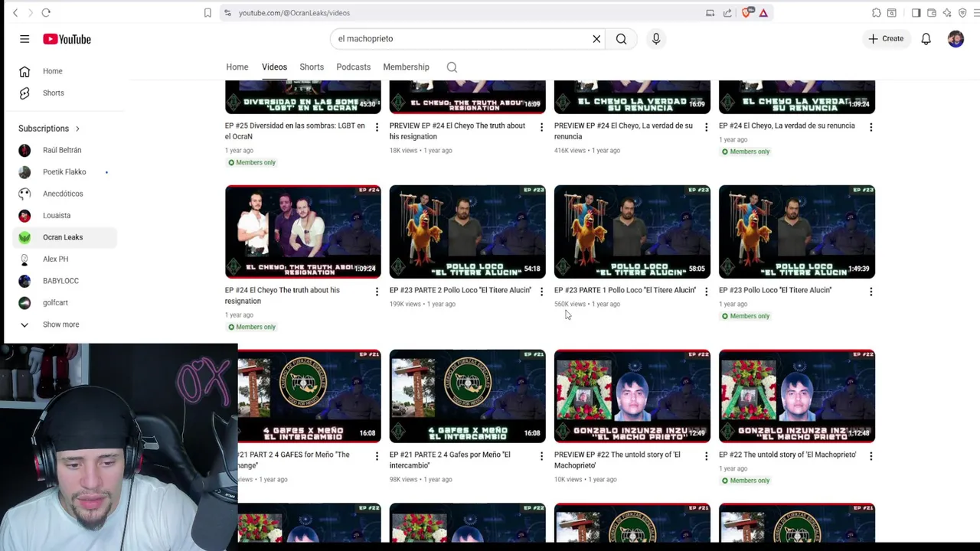The width and height of the screenshot is (980, 551).
Task: Open 1:49:39 Pollo Loco members thumbnail
Action: (796, 231)
